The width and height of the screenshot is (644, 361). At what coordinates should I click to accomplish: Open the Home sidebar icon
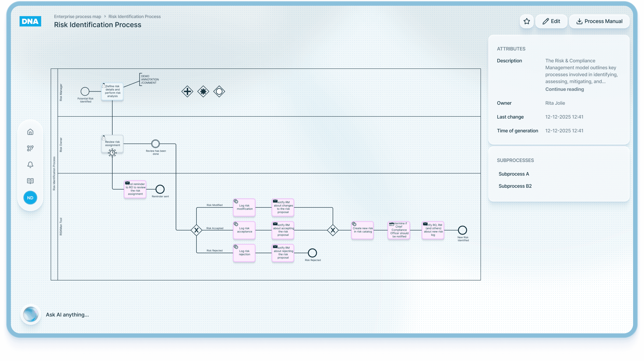[x=30, y=132]
